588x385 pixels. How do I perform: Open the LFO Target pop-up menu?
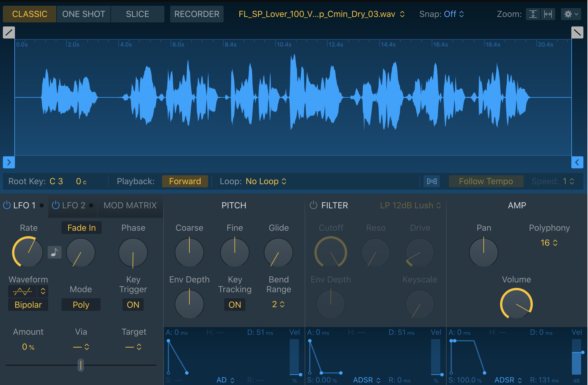click(133, 347)
